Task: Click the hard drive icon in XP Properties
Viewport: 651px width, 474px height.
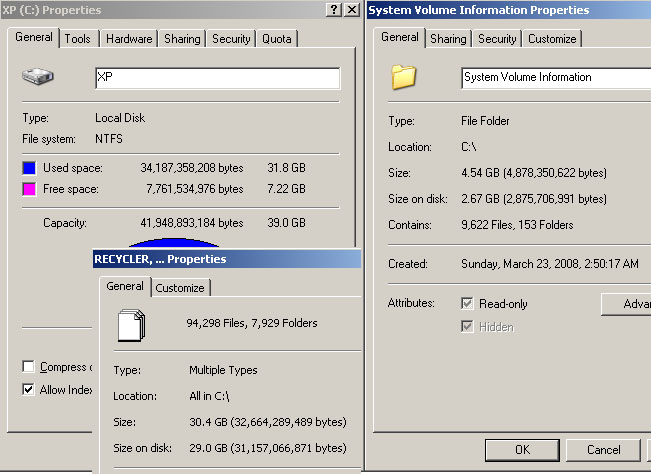Action: 36,78
